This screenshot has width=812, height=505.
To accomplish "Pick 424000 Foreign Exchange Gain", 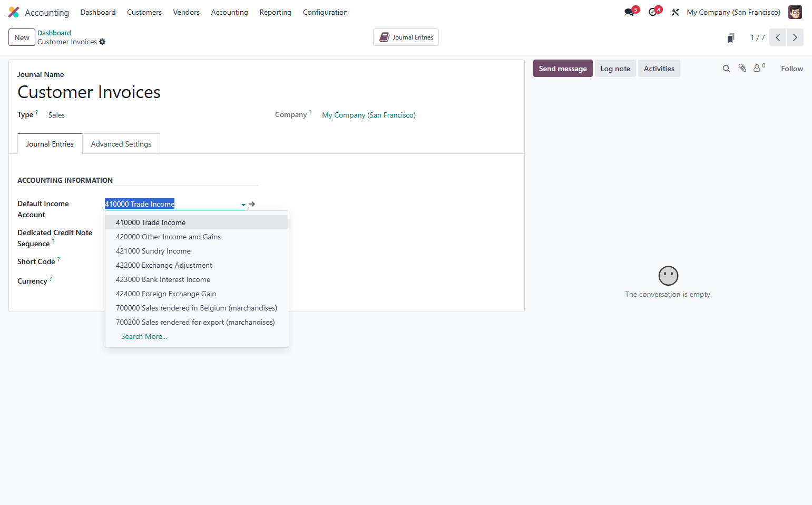I will click(x=197, y=294).
